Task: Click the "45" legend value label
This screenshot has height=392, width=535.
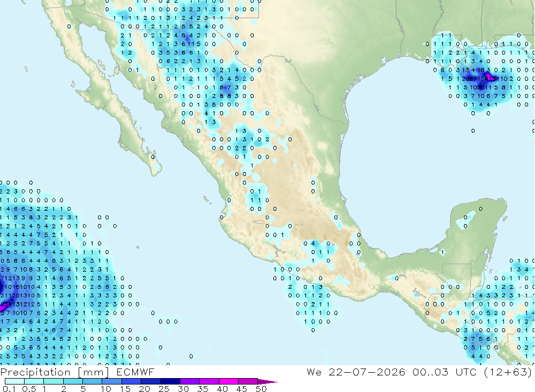Action: 242,389
